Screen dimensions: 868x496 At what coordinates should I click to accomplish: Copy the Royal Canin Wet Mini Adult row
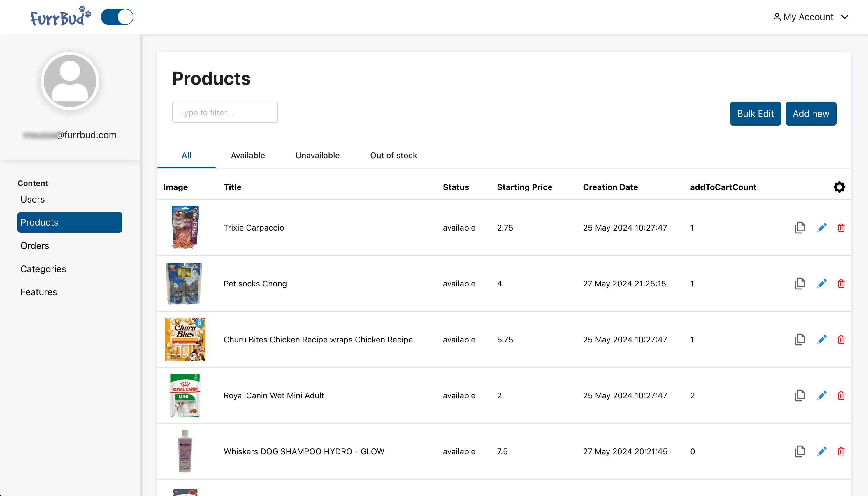pyautogui.click(x=800, y=395)
